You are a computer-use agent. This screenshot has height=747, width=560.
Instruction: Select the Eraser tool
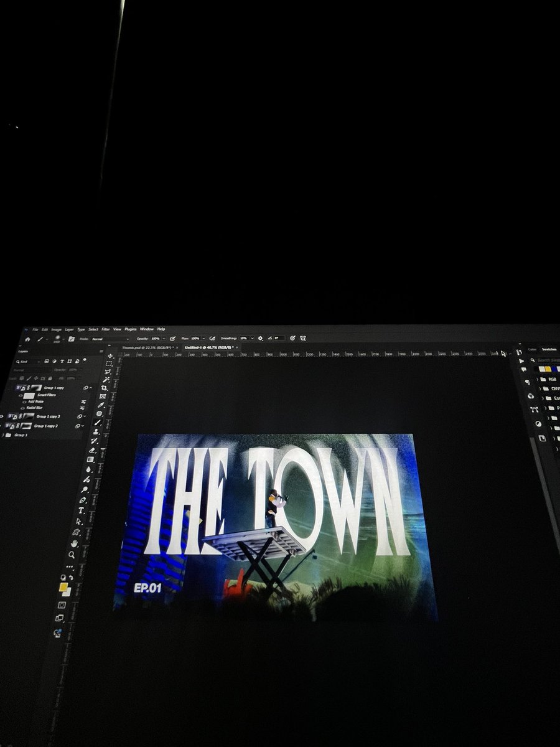pos(92,450)
